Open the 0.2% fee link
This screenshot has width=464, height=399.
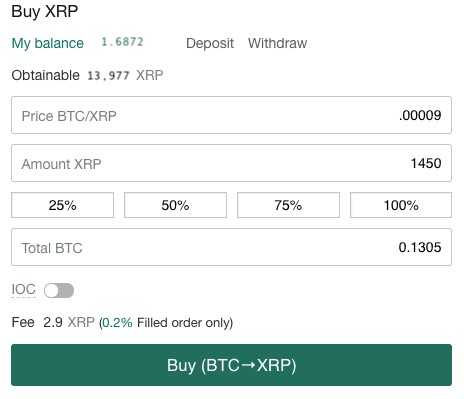[x=117, y=323]
